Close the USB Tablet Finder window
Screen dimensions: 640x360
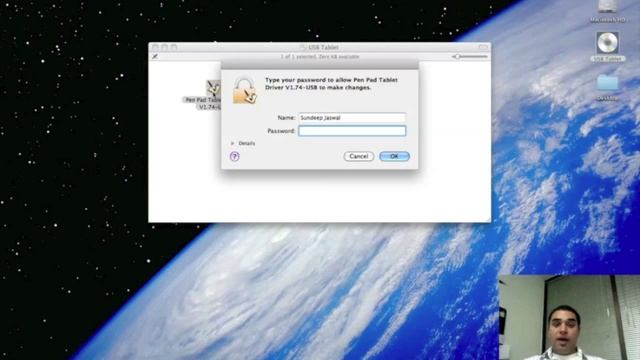tap(155, 47)
